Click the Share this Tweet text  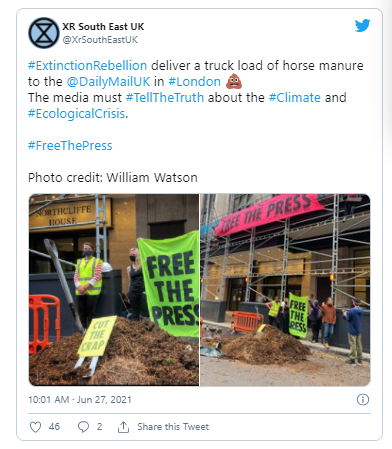click(173, 427)
